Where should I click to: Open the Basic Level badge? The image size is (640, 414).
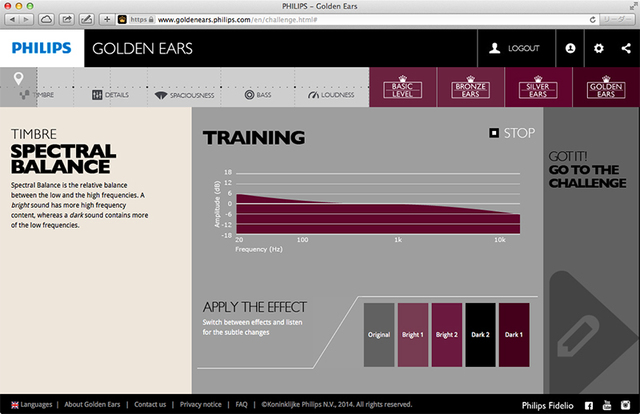tap(403, 87)
